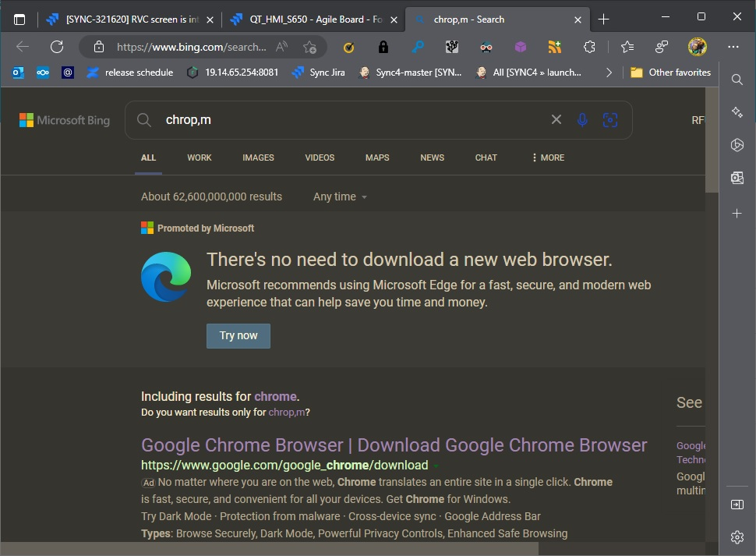This screenshot has height=556, width=756.
Task: Open the Extensions puzzle icon
Action: (589, 47)
